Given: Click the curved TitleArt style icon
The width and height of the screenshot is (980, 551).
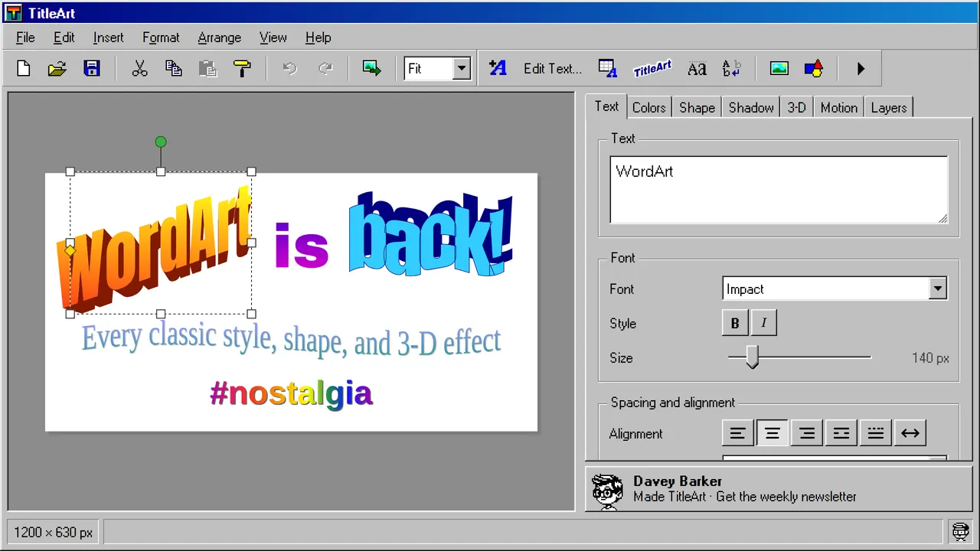Looking at the screenshot, I should pos(652,69).
